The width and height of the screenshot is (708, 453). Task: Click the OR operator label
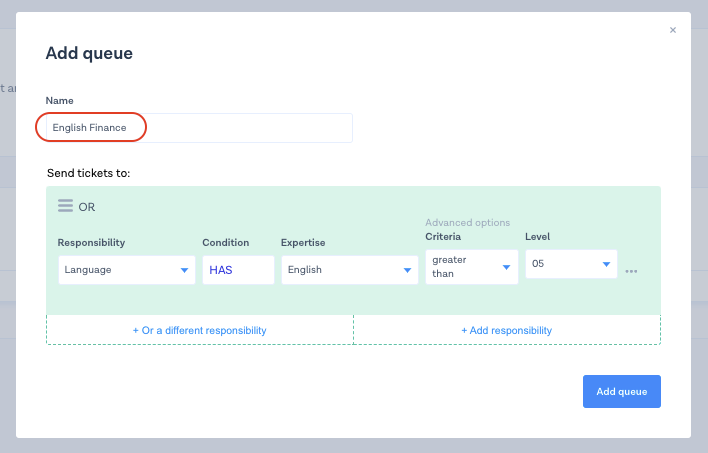[87, 207]
